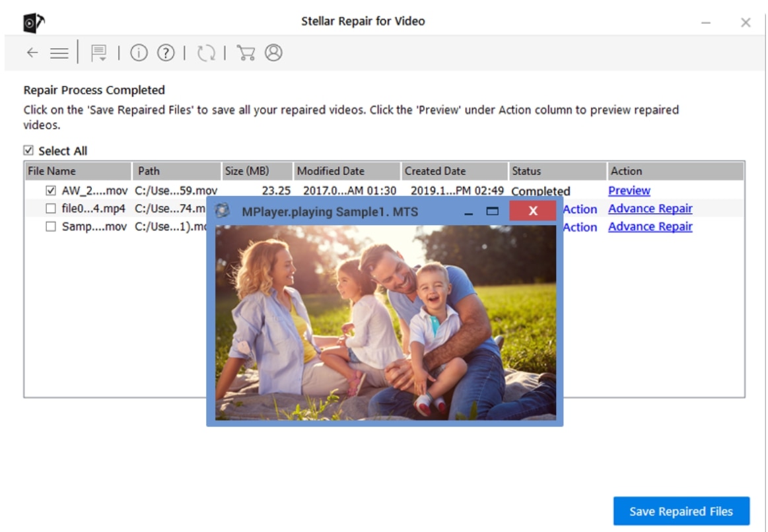Open the hamburger menu icon
The height and width of the screenshot is (532, 768).
coord(59,53)
